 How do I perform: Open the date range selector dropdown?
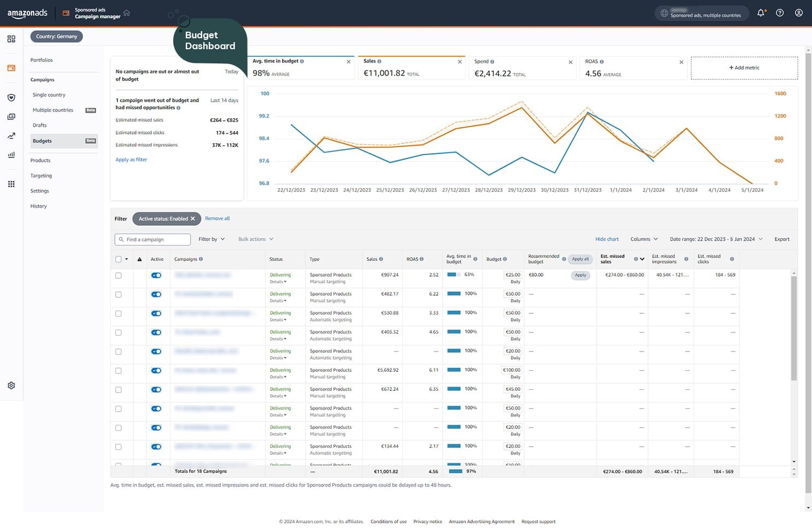pos(716,239)
